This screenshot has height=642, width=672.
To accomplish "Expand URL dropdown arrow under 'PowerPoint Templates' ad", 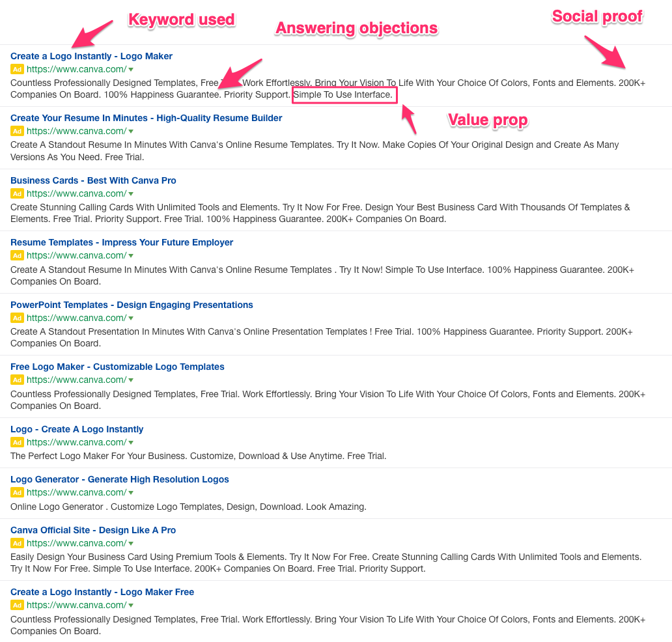I will (131, 318).
